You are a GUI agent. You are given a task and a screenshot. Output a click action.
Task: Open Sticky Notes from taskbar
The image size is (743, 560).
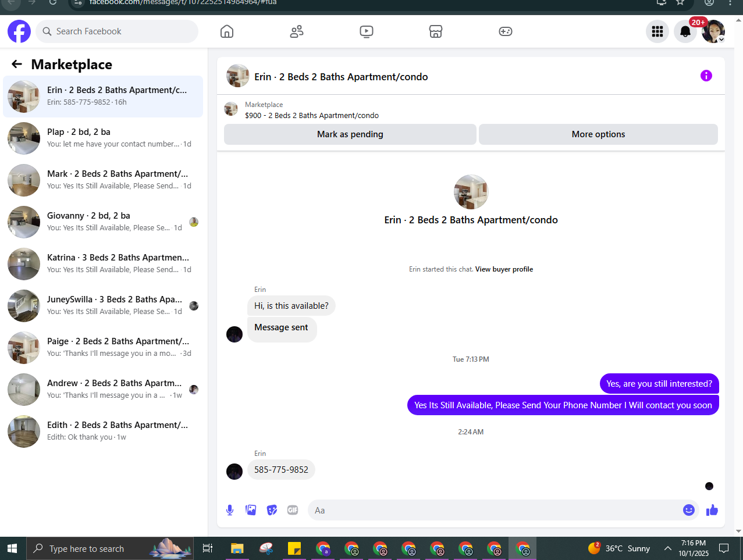point(294,548)
